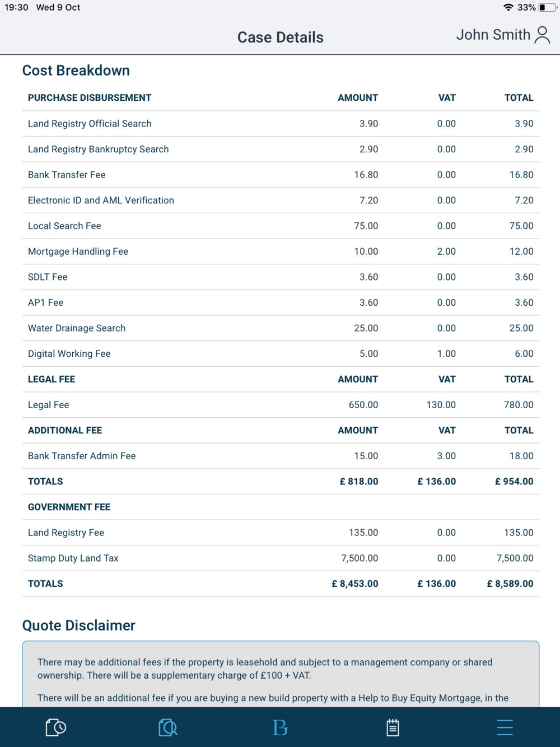Tap the battery indicator in status bar
560x747 pixels.
pos(547,7)
